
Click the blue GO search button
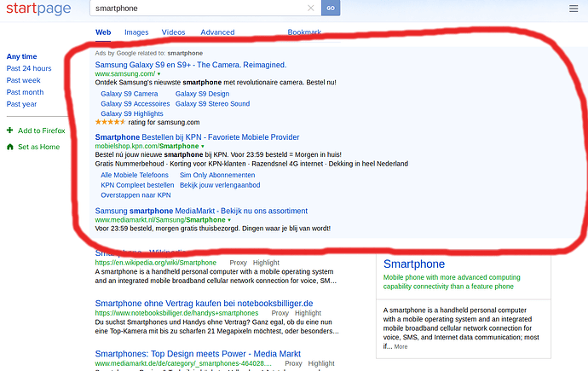click(331, 8)
